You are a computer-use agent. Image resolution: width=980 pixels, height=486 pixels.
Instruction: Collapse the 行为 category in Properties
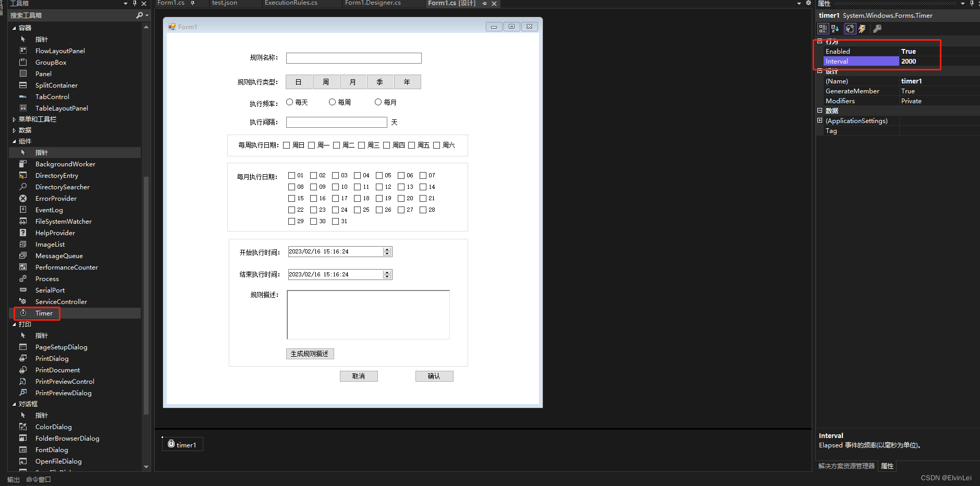pos(819,40)
